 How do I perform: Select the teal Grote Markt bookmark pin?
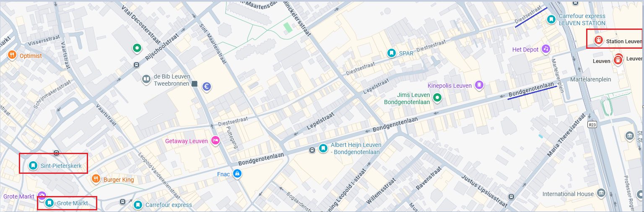point(49,203)
